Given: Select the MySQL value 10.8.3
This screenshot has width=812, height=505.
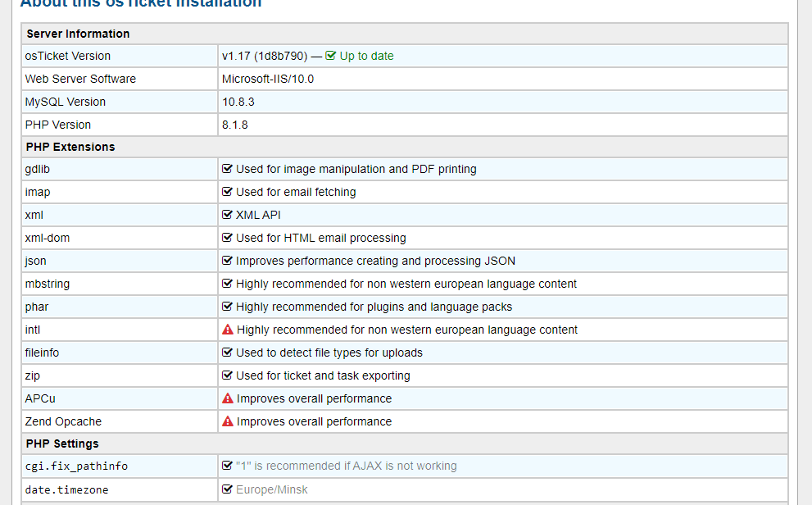Looking at the screenshot, I should [x=238, y=102].
